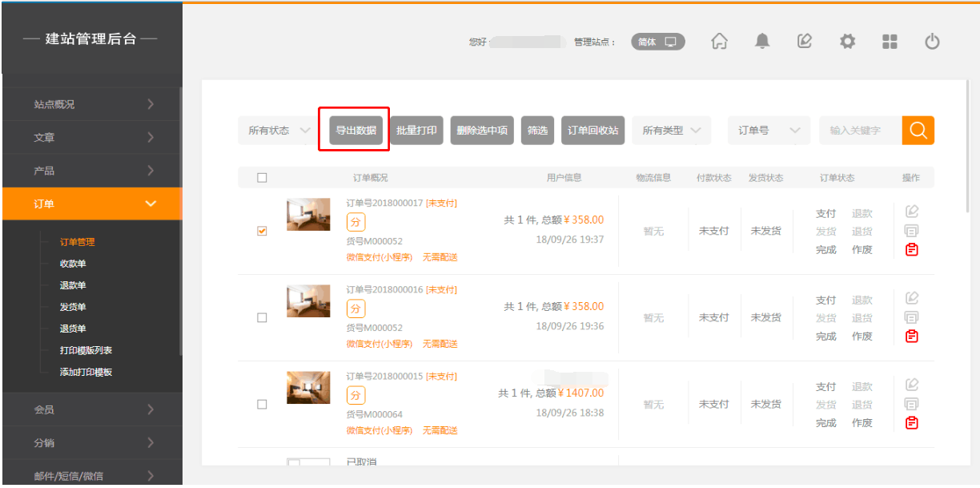The width and height of the screenshot is (980, 488).
Task: Click edit pencil icon for order 2018000016
Action: (x=911, y=298)
